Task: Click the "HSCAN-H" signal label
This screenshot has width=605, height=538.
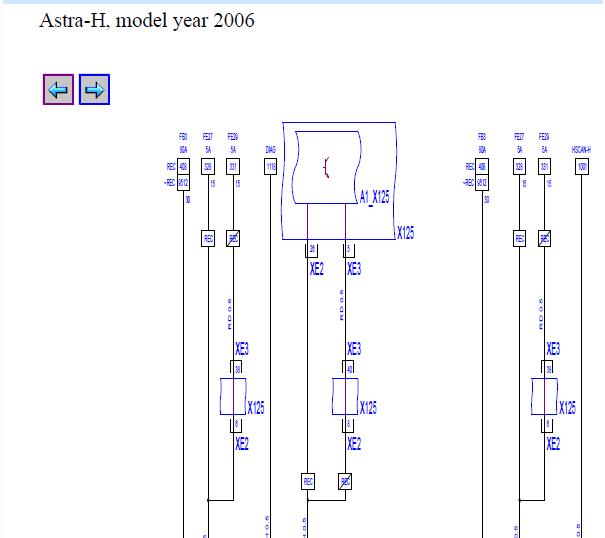Action: (581, 150)
